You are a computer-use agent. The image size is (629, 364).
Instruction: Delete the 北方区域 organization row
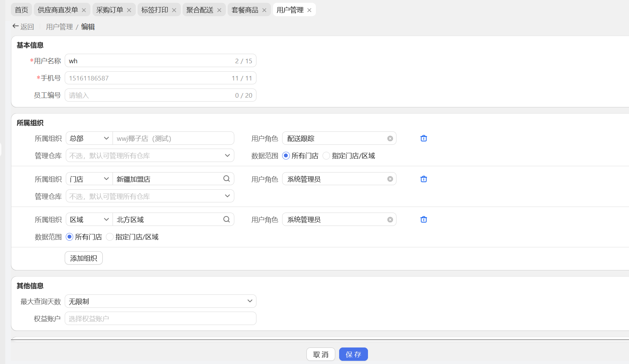424,220
